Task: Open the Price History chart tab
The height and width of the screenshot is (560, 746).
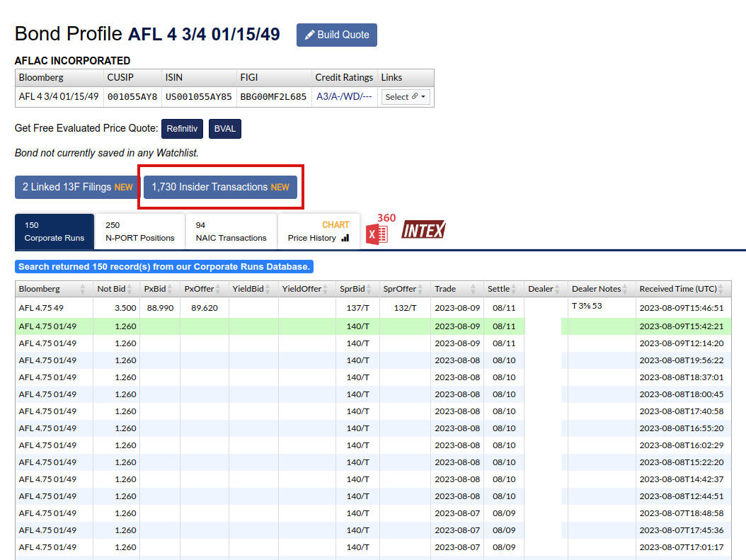Action: 319,232
